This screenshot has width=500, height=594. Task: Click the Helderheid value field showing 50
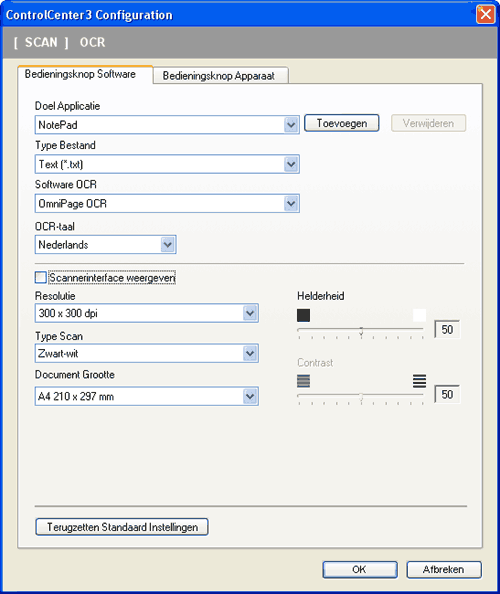coord(447,330)
